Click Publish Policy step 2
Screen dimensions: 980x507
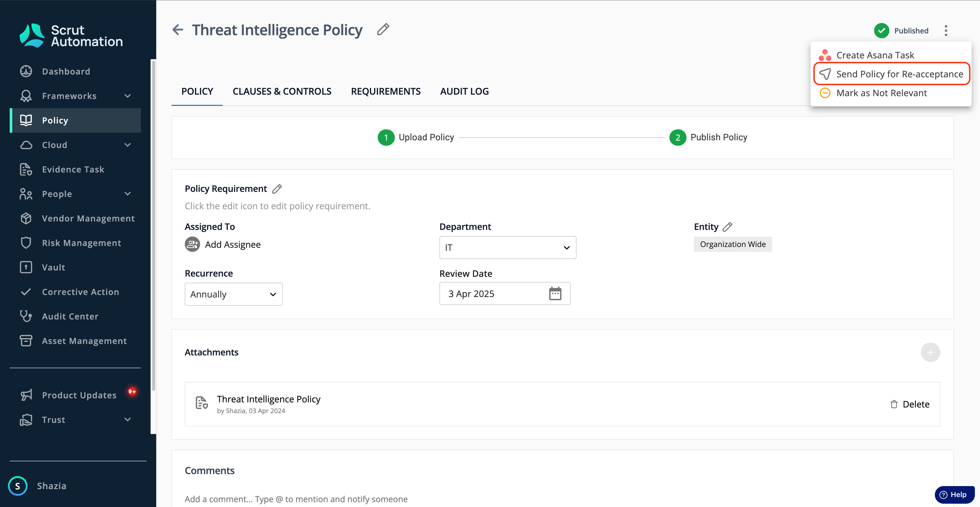(708, 137)
